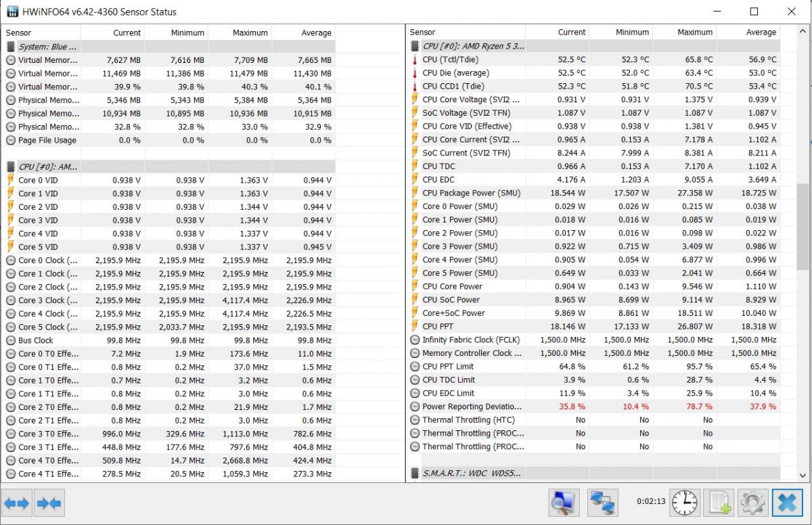Select the 'Core+SoC Power' row
The width and height of the screenshot is (812, 525).
pos(593,313)
